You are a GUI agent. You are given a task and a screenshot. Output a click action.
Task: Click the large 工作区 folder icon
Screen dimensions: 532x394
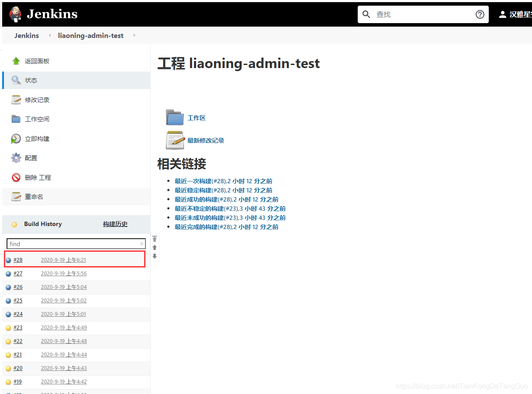(175, 118)
